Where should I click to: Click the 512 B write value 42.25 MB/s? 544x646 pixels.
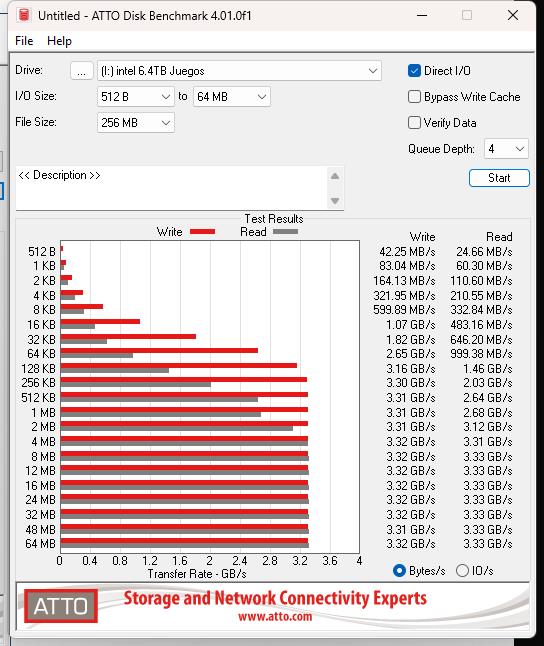coord(407,252)
